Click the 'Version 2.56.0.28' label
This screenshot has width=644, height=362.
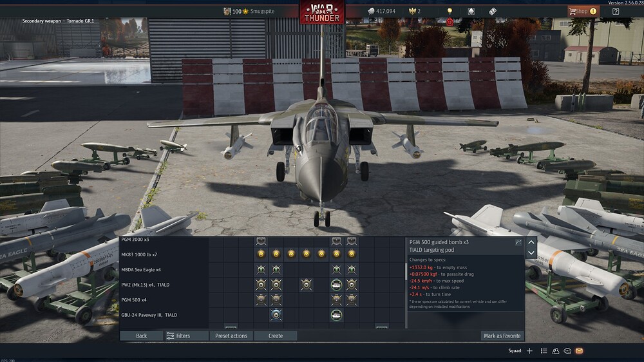(x=625, y=3)
